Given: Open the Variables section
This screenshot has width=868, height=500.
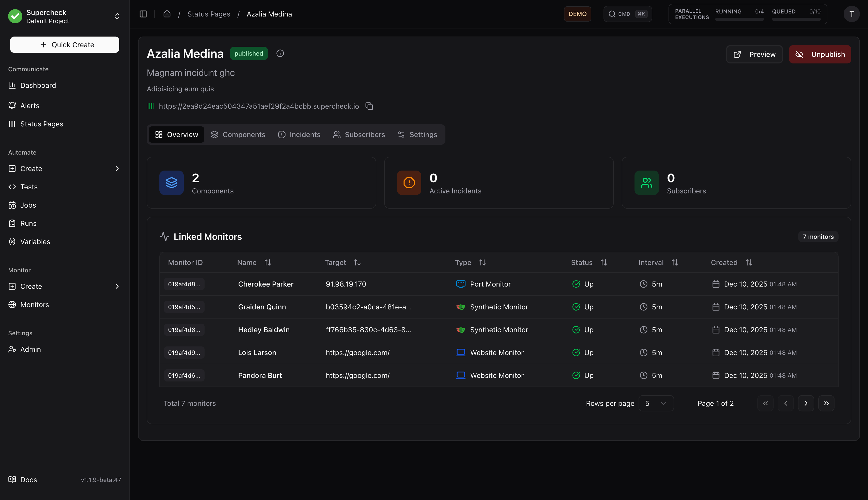Looking at the screenshot, I should [35, 241].
